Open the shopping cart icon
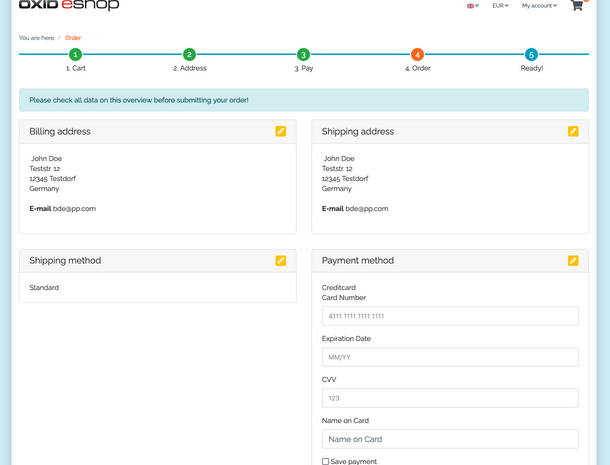Viewport: 610px width, 465px height. 577,6
